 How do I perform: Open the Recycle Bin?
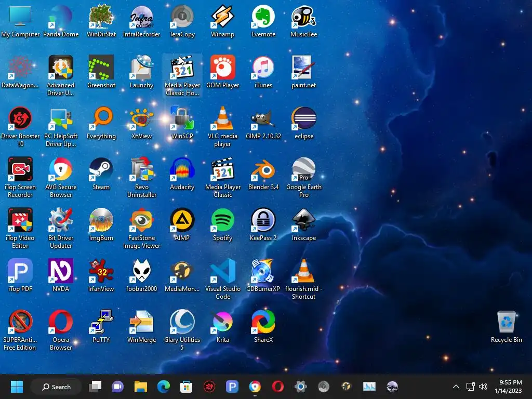click(506, 322)
